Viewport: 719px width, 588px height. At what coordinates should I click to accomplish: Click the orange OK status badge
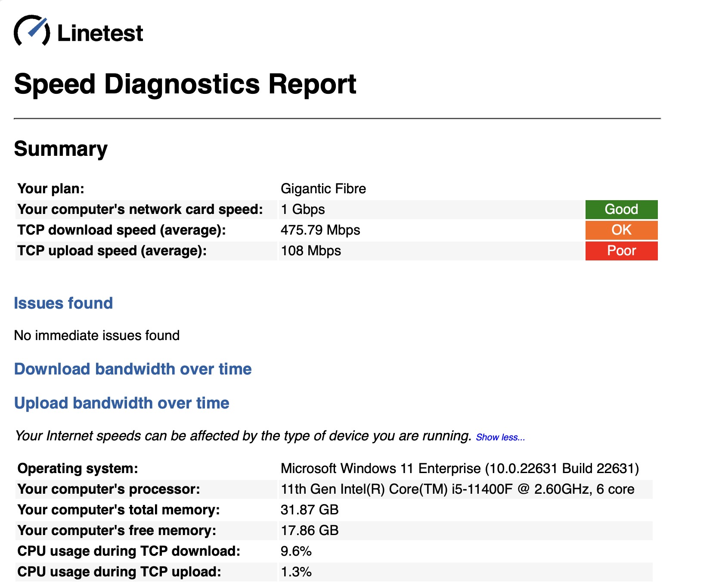(x=621, y=230)
